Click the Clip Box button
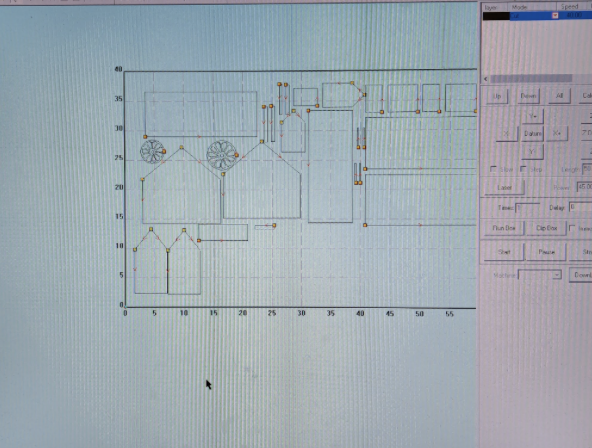The width and height of the screenshot is (592, 448). [546, 228]
